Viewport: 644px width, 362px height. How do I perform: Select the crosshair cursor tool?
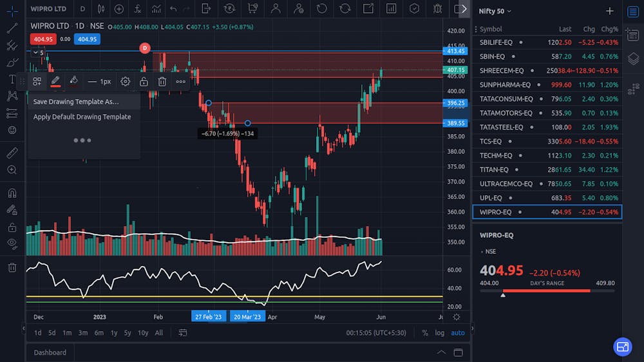click(12, 11)
